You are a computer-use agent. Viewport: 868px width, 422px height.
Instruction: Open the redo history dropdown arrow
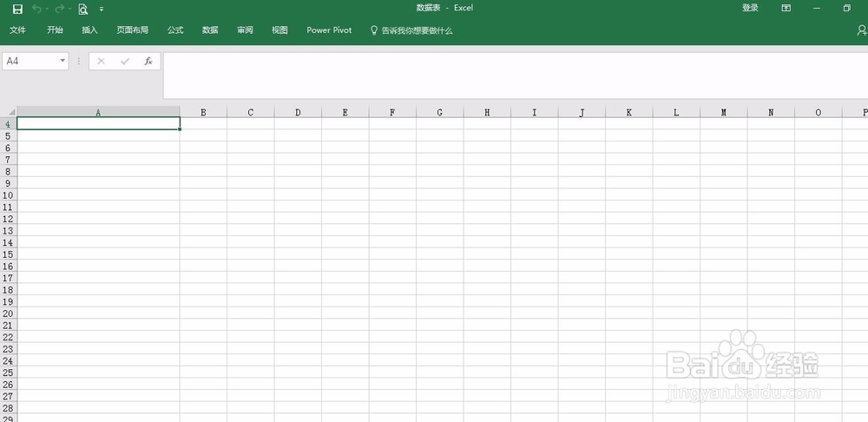(69, 9)
